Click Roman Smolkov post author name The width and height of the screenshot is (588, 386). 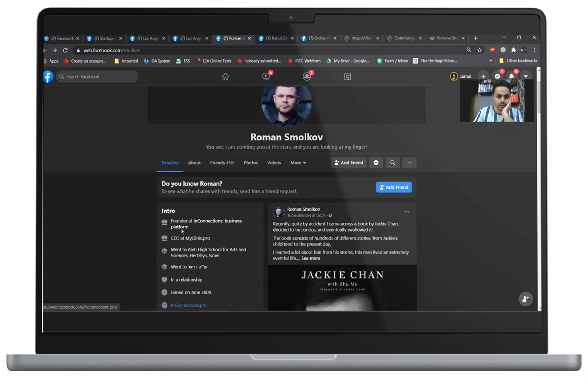[x=303, y=209]
